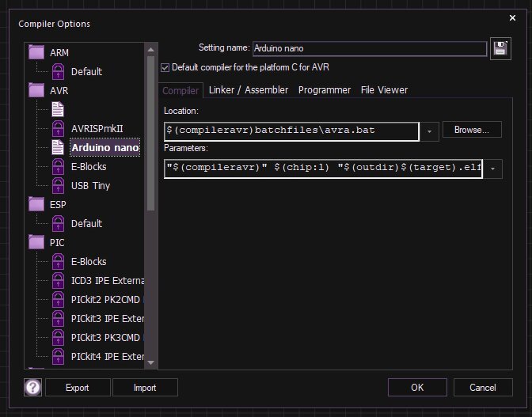Click lock icon beside ESP Default

pyautogui.click(x=58, y=223)
